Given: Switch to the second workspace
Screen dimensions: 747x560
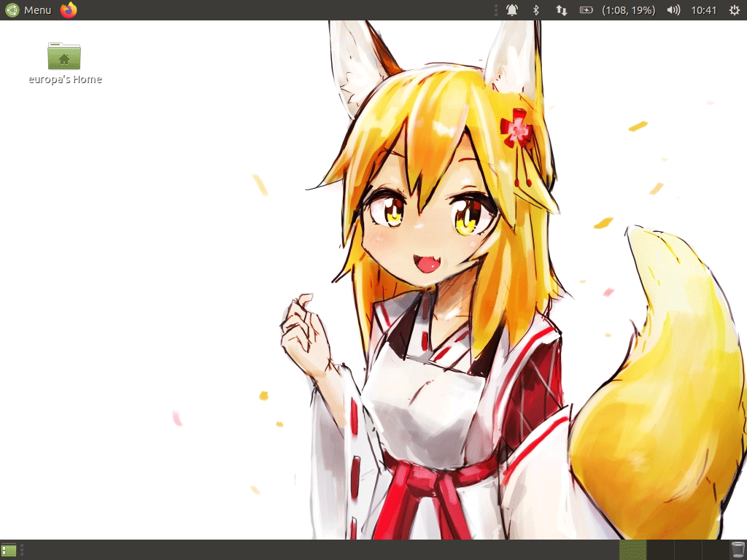Looking at the screenshot, I should (660, 550).
